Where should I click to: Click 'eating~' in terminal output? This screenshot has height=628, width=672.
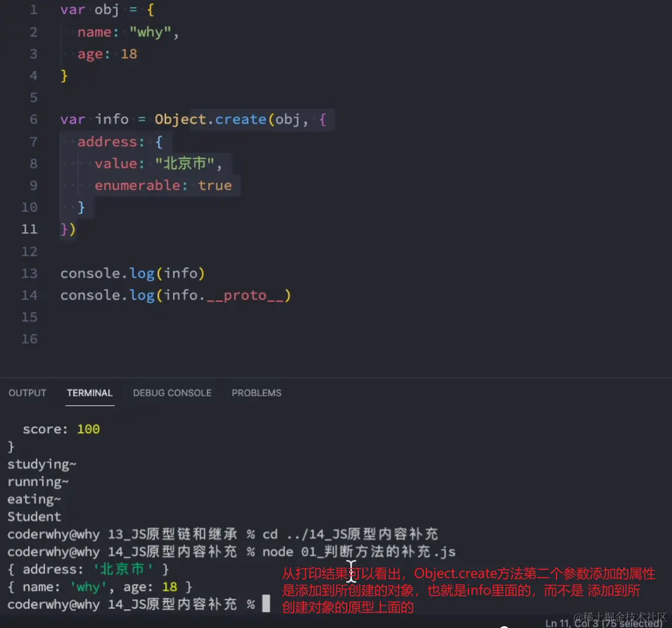pos(34,500)
